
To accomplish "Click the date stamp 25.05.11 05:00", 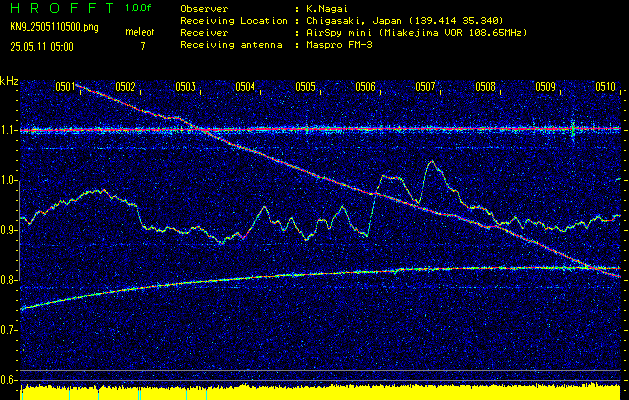I will click(42, 47).
